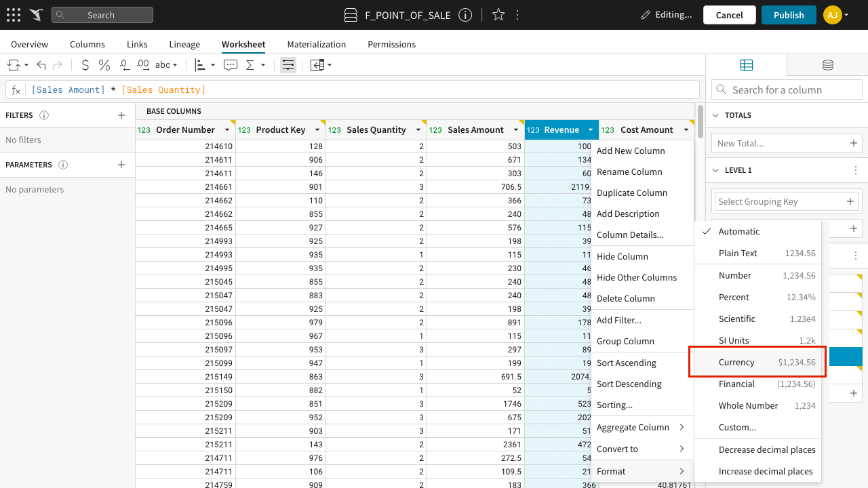Click the increase decimal places toolbar icon
868x488 pixels.
[142, 65]
